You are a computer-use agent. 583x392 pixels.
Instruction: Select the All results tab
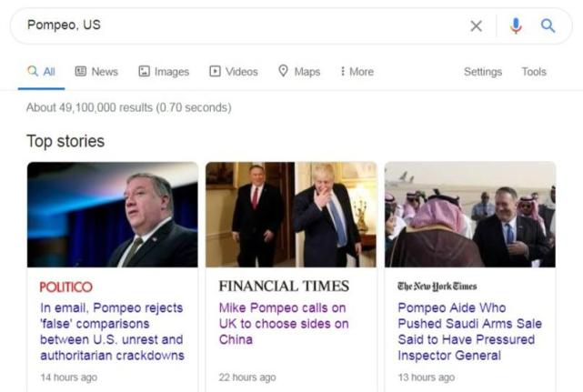[42, 72]
